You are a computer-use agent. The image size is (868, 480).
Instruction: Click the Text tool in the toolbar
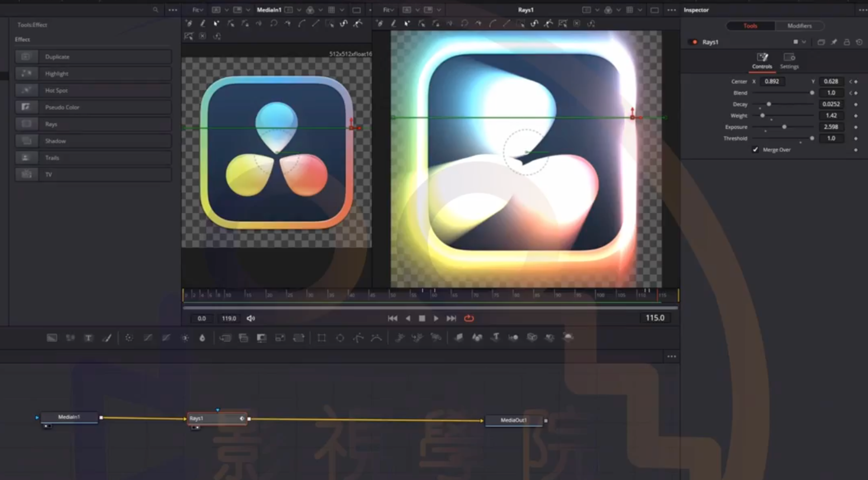tap(89, 338)
